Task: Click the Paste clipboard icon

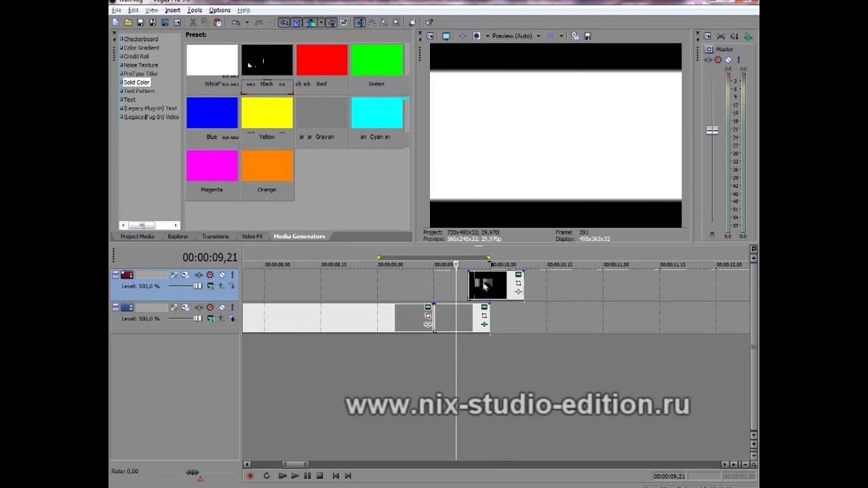Action: [x=218, y=22]
